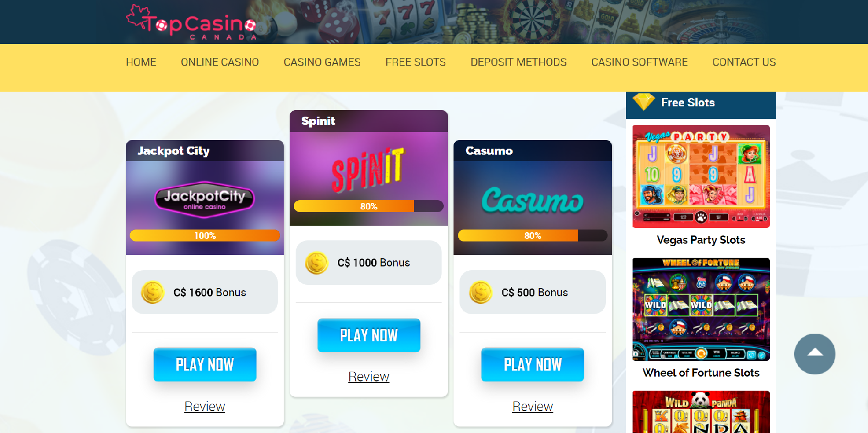Open the Casumo Review link
This screenshot has width=868, height=433.
point(533,406)
